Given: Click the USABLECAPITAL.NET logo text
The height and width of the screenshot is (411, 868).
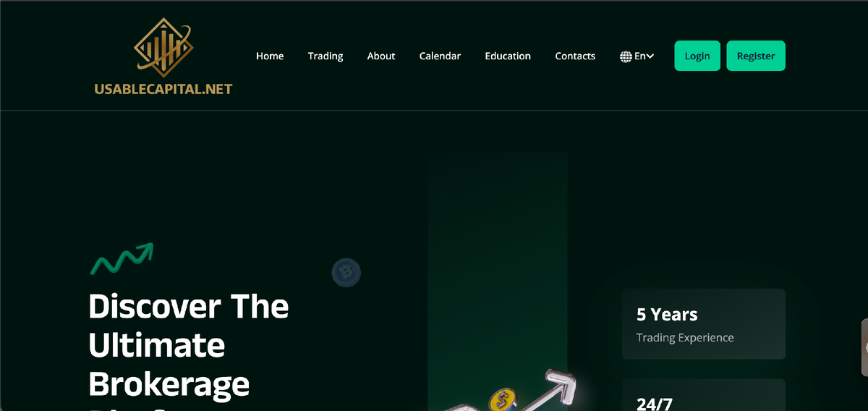Looking at the screenshot, I should (x=163, y=90).
